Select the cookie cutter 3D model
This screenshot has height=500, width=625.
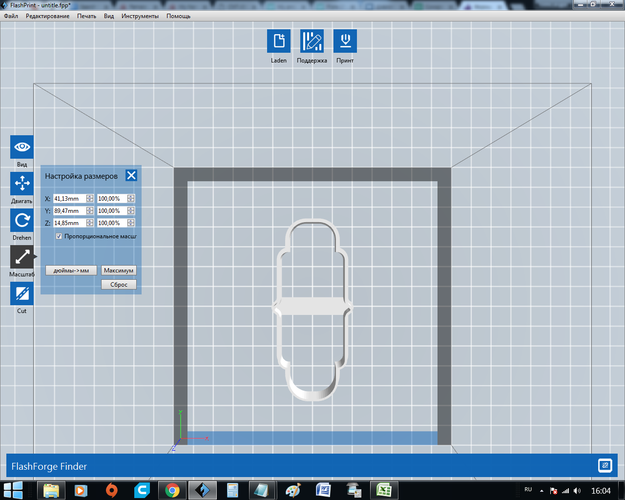(x=312, y=306)
